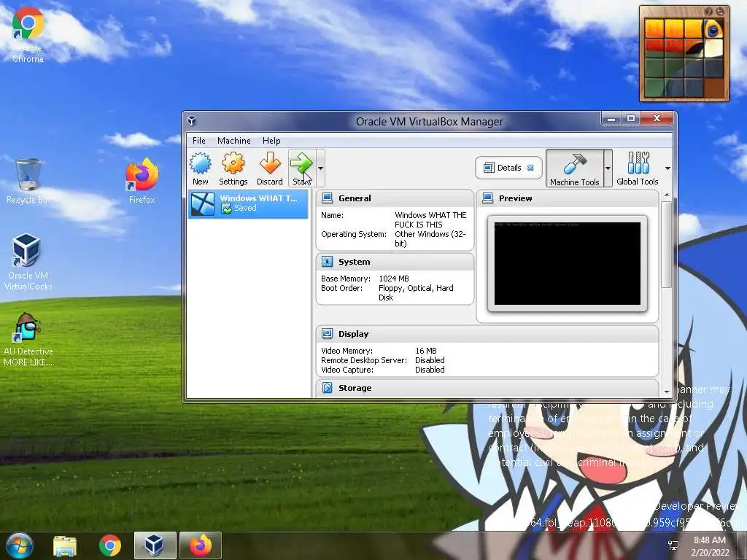Click the System section header
747x560 pixels.
[395, 262]
